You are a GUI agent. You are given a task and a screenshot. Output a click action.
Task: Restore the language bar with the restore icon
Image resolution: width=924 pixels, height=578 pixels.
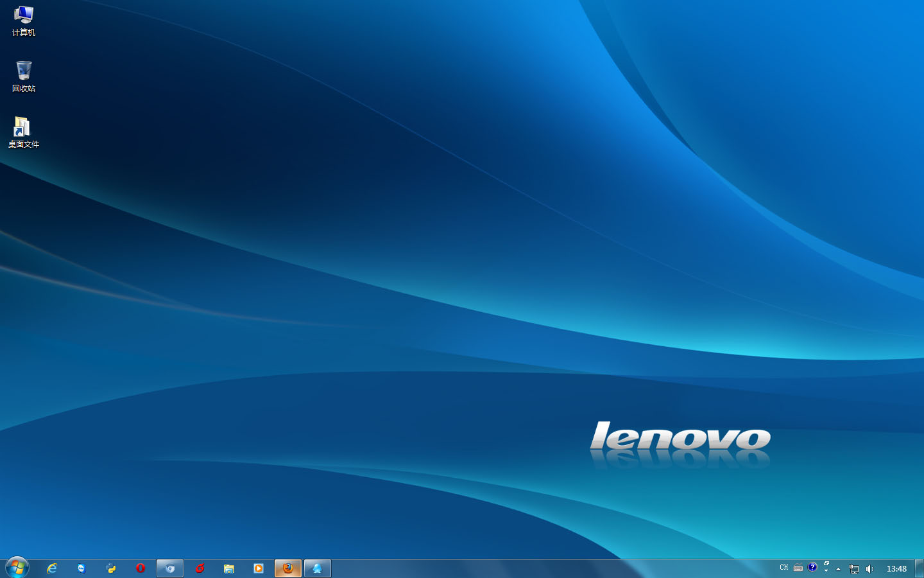click(826, 564)
